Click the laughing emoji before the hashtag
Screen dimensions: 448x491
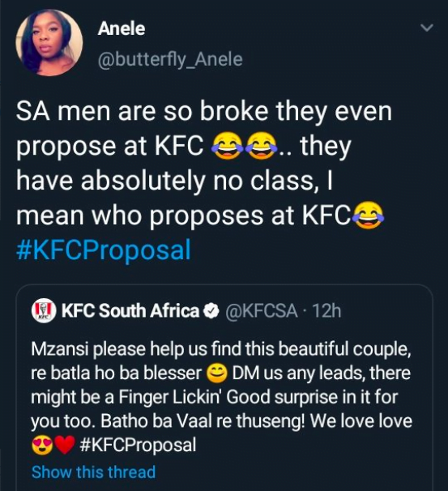pos(368,216)
